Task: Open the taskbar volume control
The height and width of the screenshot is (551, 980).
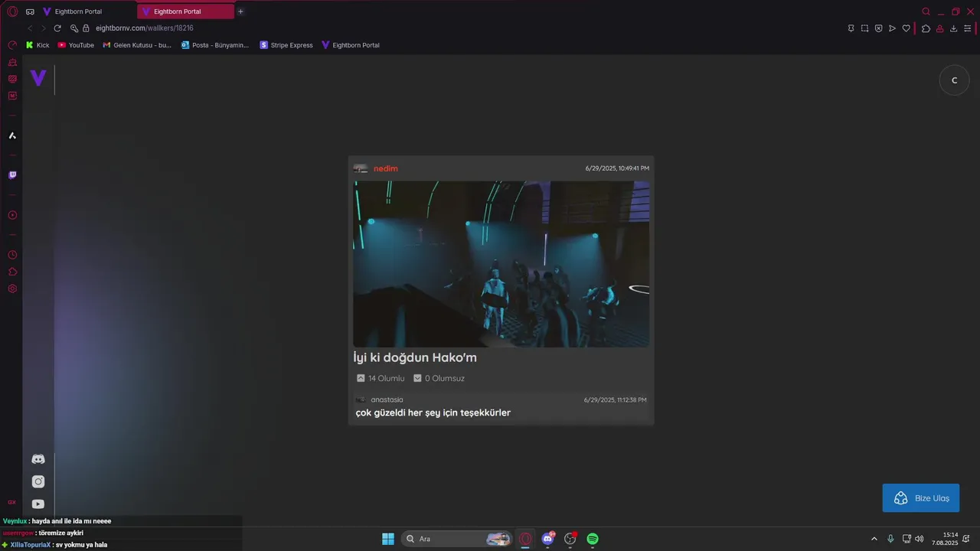Action: pyautogui.click(x=919, y=539)
